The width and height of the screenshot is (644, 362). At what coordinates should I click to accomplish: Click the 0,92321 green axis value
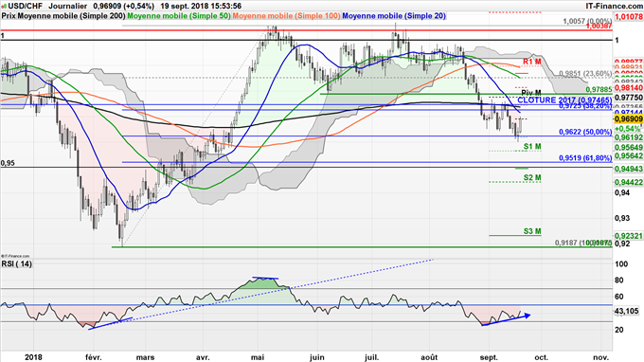[629, 236]
